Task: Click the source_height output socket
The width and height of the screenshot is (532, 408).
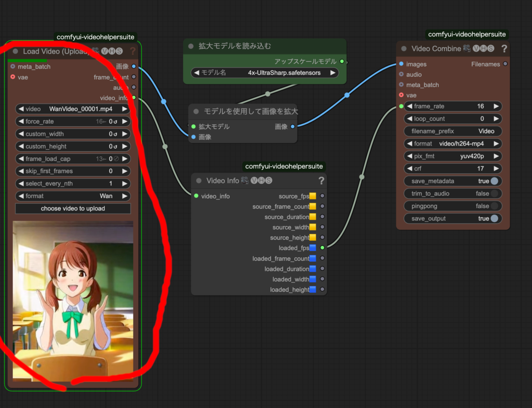Action: coord(322,238)
